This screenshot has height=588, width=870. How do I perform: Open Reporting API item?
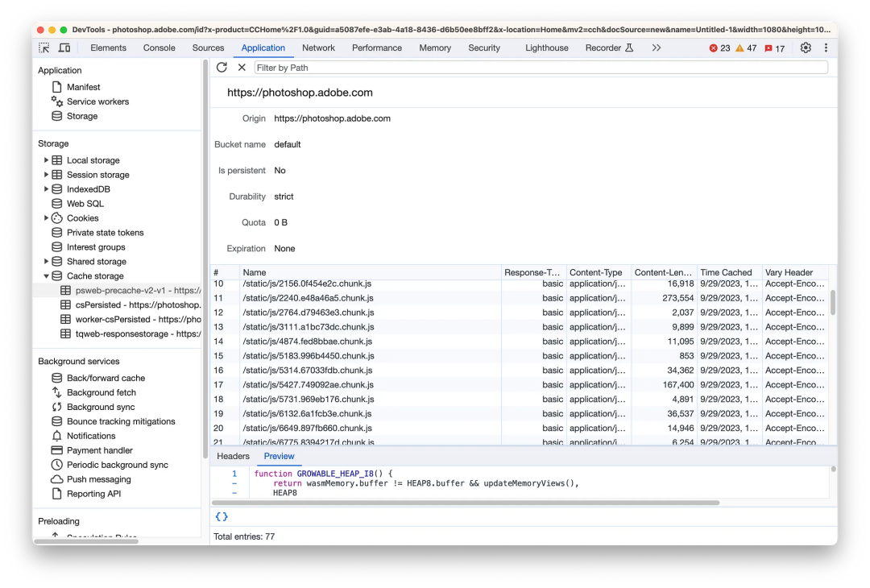point(93,493)
